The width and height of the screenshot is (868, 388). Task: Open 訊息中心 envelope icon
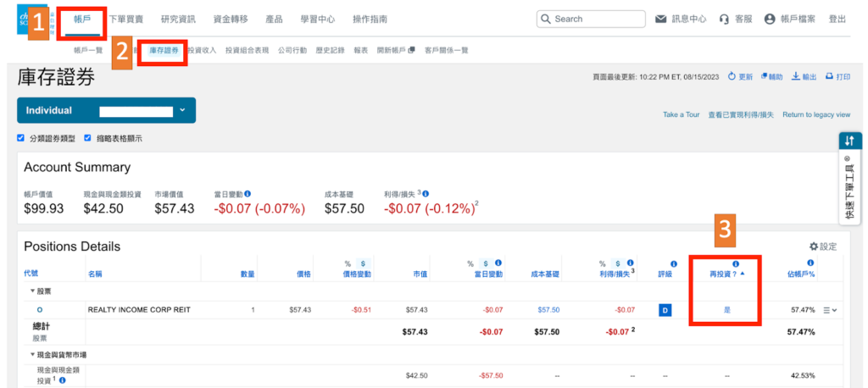pyautogui.click(x=660, y=19)
